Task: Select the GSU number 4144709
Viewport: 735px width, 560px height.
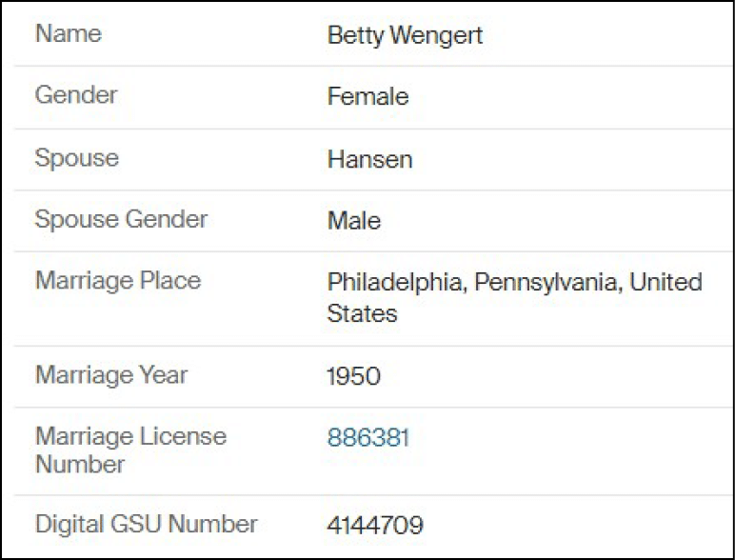Action: point(375,525)
